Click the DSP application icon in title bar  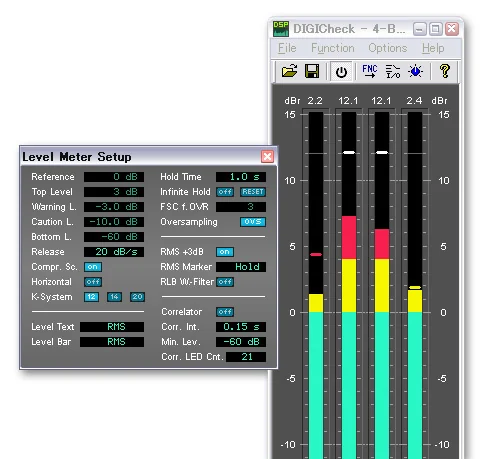(281, 29)
